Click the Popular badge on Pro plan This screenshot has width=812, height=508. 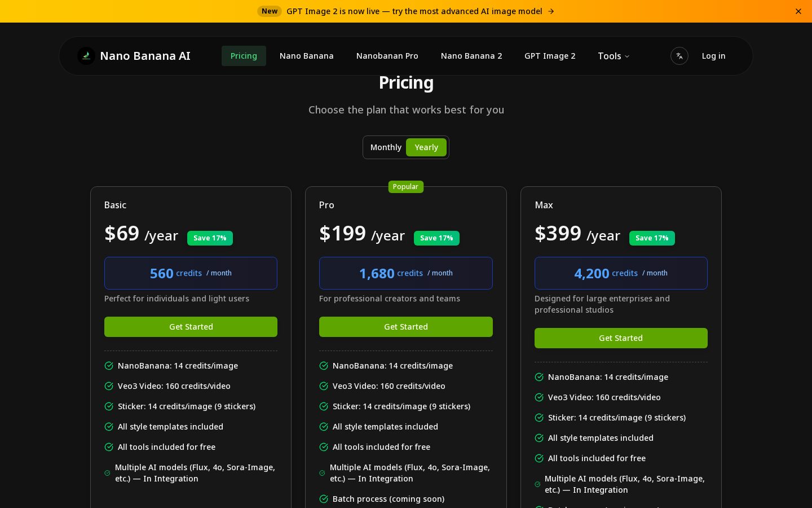pos(405,187)
